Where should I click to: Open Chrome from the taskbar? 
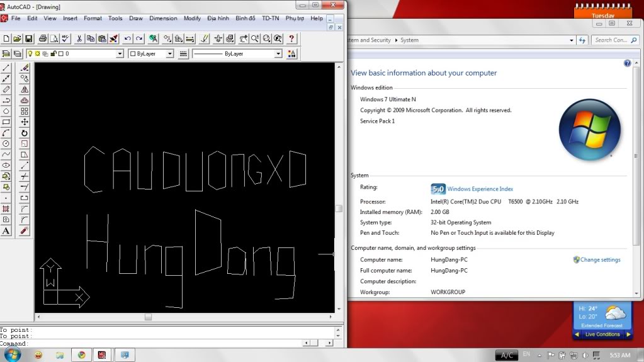point(81,355)
